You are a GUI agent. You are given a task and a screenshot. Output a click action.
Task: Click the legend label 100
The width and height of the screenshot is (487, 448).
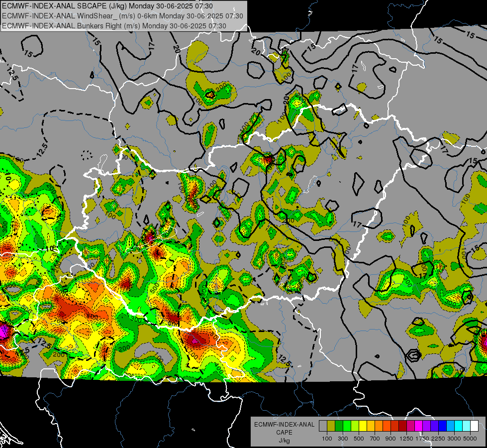(x=327, y=439)
